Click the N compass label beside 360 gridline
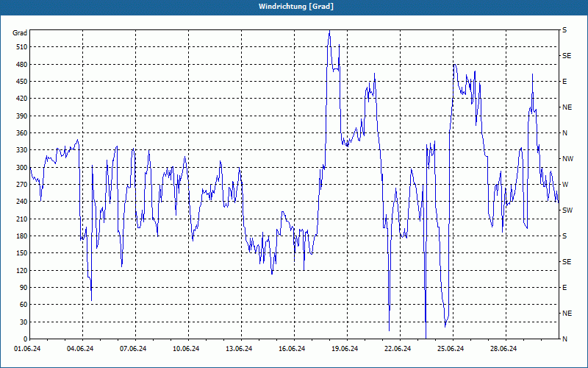This screenshot has width=588, height=368. coord(564,133)
